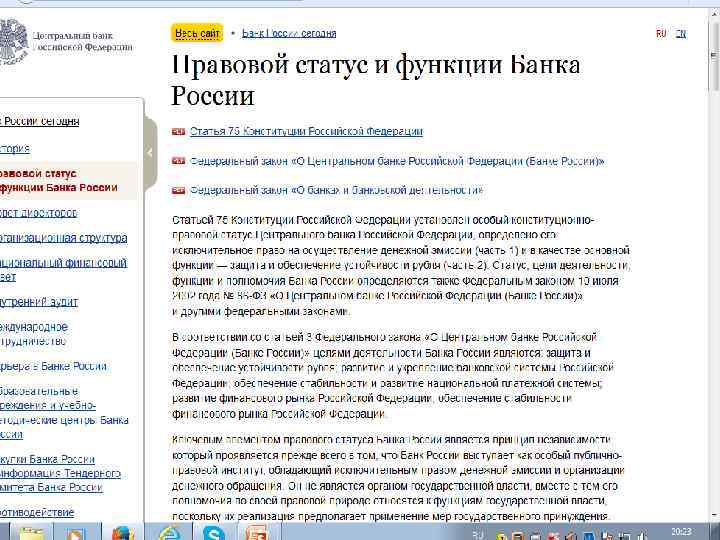Open the media player icon in taskbar
This screenshot has height=540, width=720.
77,533
